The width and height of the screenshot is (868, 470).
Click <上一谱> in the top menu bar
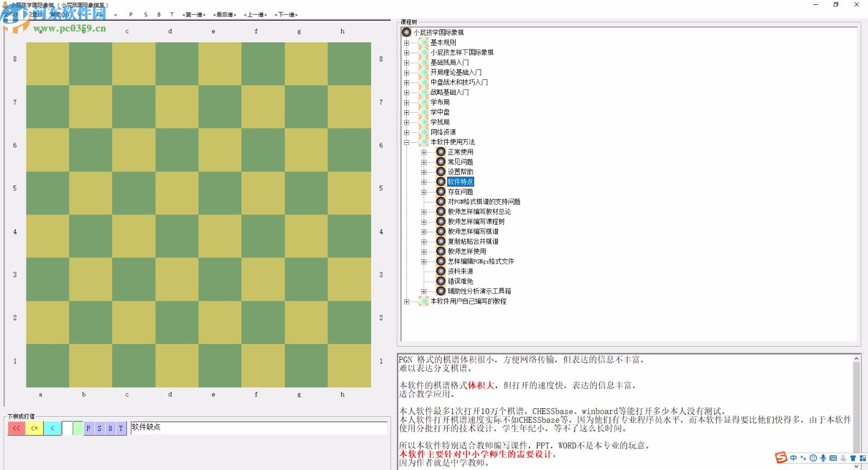pos(256,15)
